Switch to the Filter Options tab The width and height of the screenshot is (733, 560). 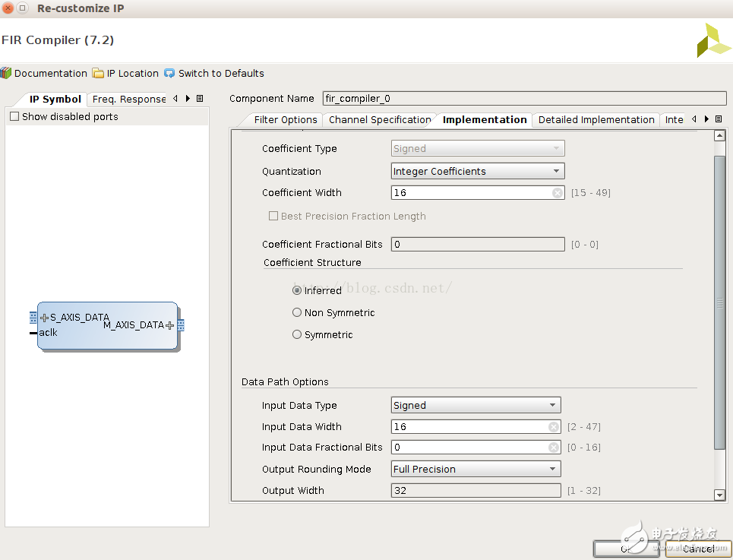tap(285, 120)
